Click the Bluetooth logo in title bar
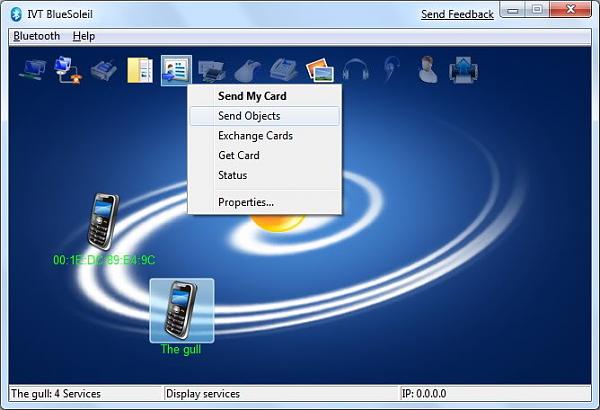Viewport: 600px width, 410px height. click(16, 14)
